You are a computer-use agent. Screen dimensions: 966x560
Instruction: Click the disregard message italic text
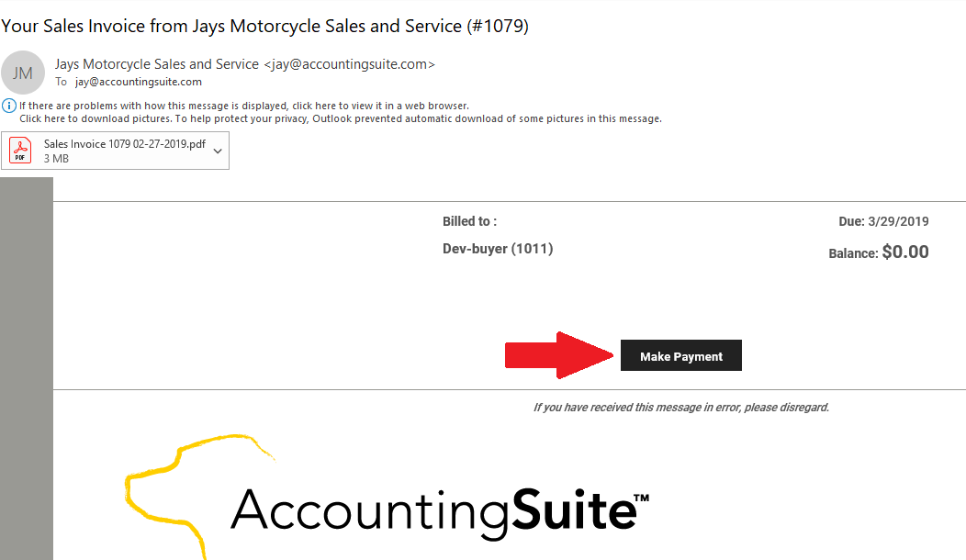(680, 407)
